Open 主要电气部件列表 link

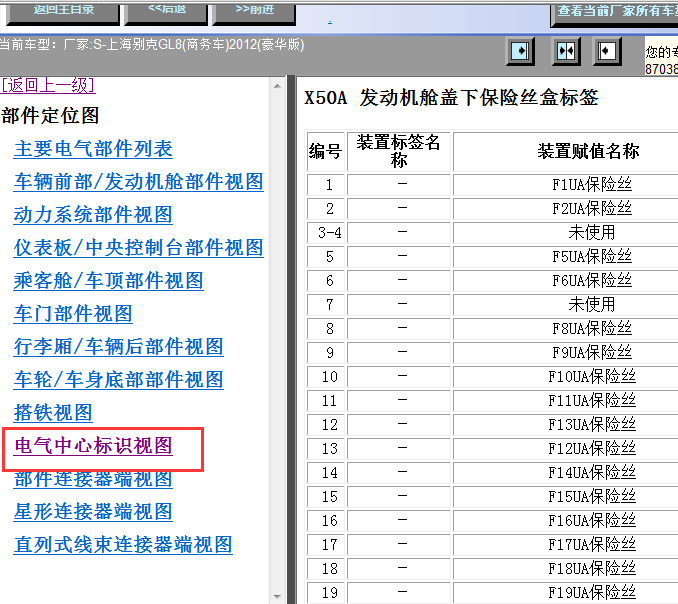(x=93, y=149)
